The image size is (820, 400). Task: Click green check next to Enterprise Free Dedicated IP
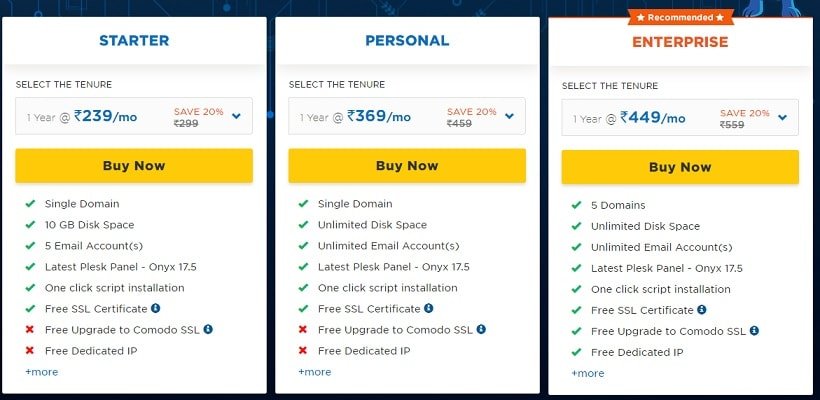(576, 352)
